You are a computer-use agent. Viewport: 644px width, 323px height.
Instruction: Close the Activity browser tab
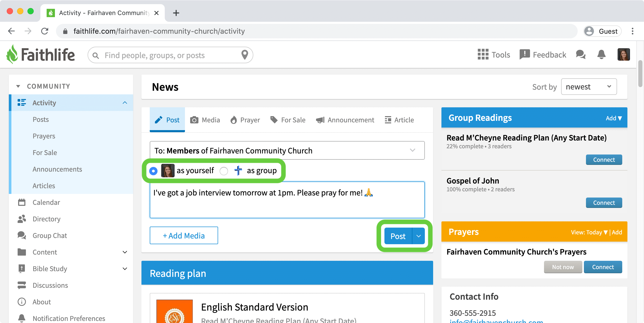(156, 13)
